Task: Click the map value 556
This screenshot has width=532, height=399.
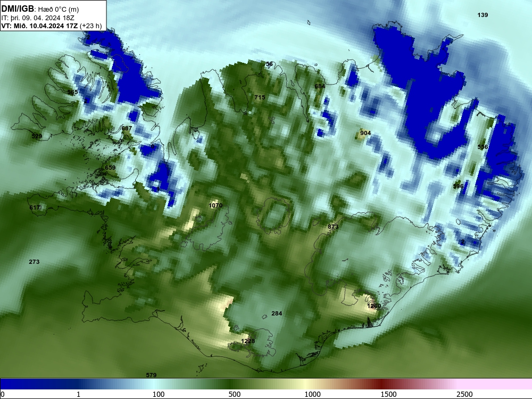Action: click(x=483, y=147)
